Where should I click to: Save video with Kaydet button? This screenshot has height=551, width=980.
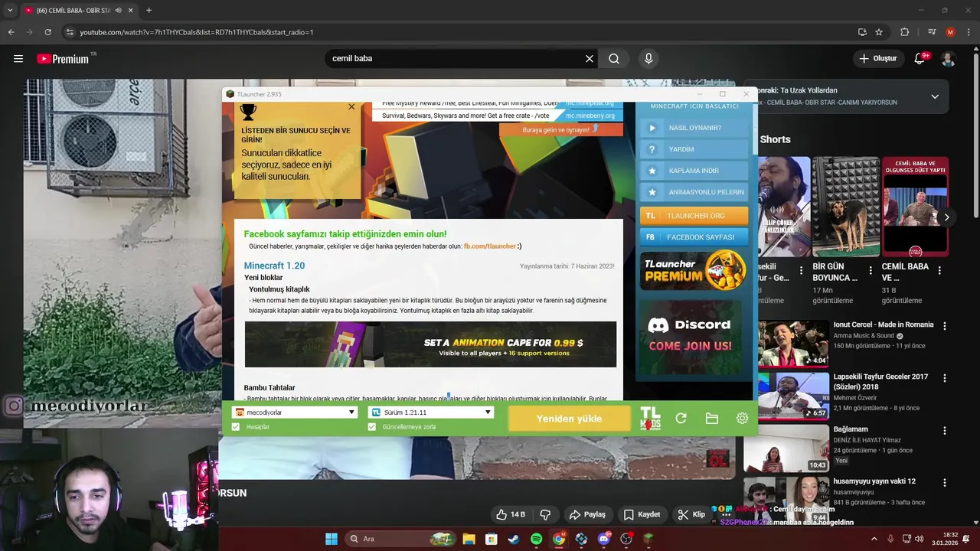(x=642, y=514)
